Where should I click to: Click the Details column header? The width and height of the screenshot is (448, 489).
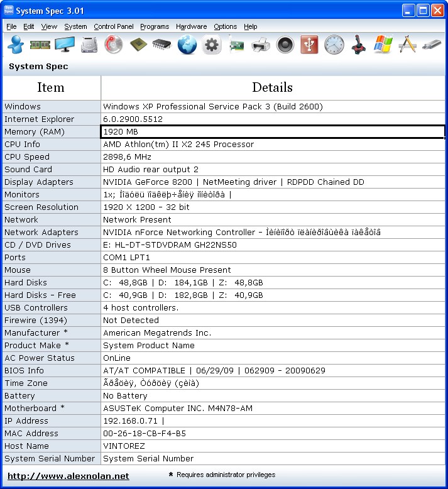point(273,87)
